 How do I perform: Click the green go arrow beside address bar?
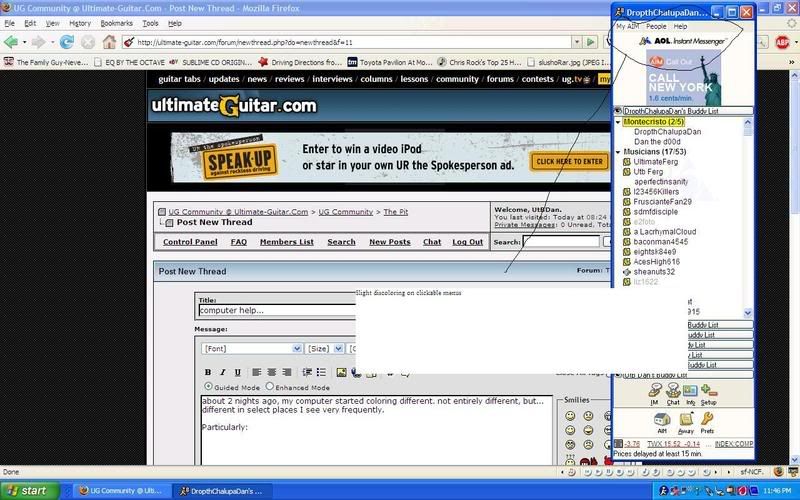point(590,42)
